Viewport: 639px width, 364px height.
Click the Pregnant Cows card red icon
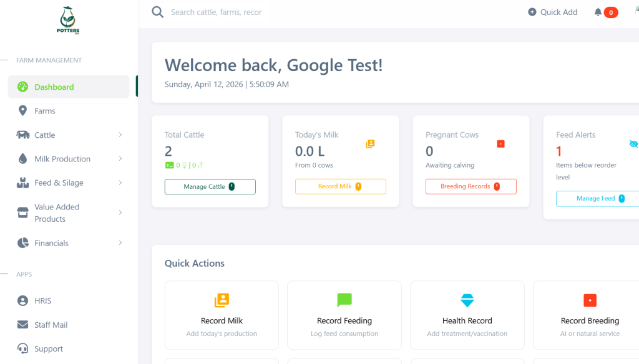(500, 144)
